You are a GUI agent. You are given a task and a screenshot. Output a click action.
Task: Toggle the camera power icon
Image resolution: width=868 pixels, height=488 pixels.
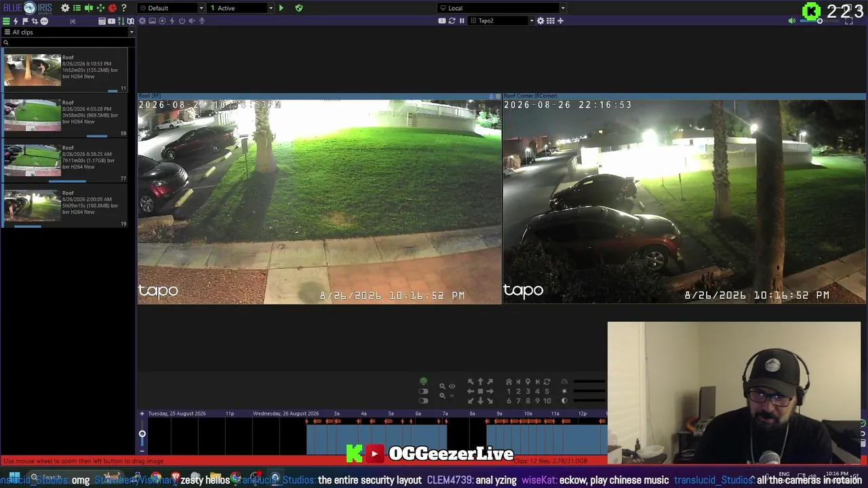tap(182, 21)
